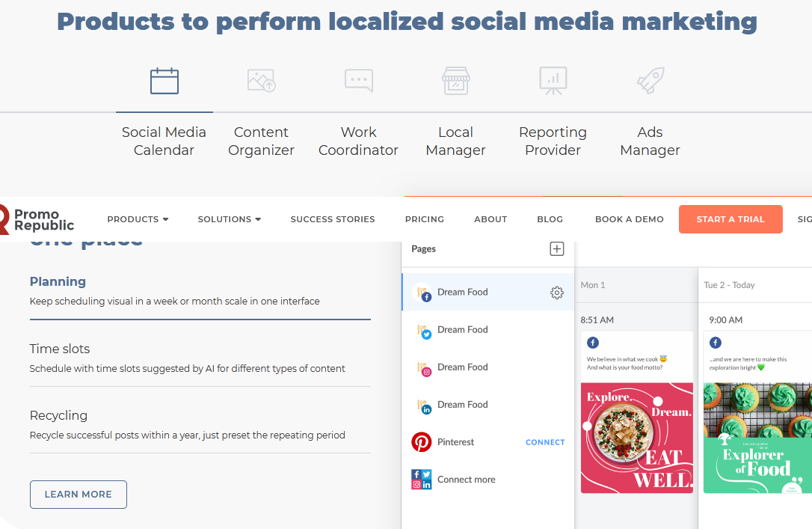Click the 9:00 AM time label

coord(725,320)
